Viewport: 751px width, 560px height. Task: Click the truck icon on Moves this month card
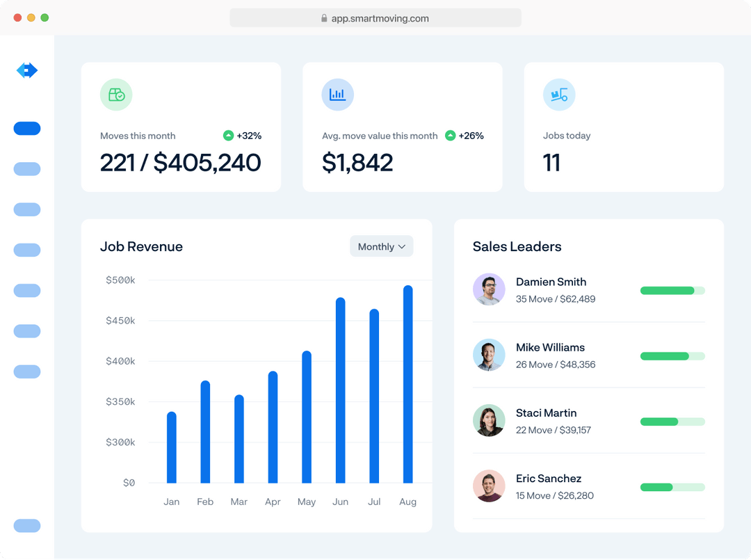click(x=116, y=95)
